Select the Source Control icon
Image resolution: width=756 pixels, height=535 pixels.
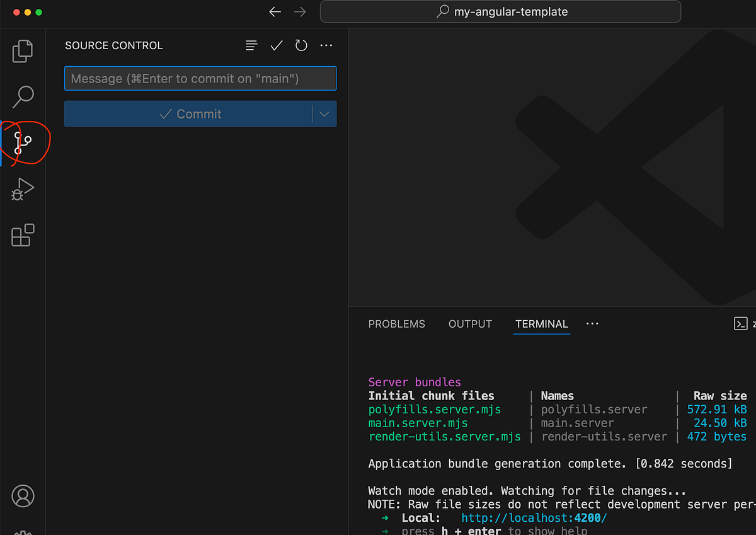pyautogui.click(x=23, y=143)
